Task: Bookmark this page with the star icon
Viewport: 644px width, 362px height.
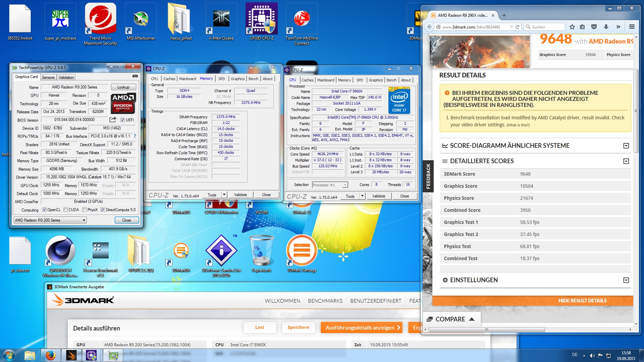Action: tap(572, 27)
